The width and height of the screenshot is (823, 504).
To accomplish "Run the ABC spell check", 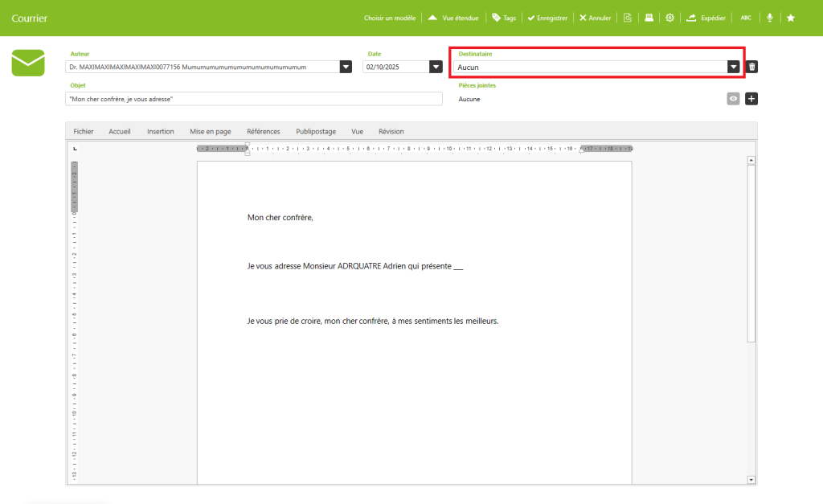I will tap(746, 18).
